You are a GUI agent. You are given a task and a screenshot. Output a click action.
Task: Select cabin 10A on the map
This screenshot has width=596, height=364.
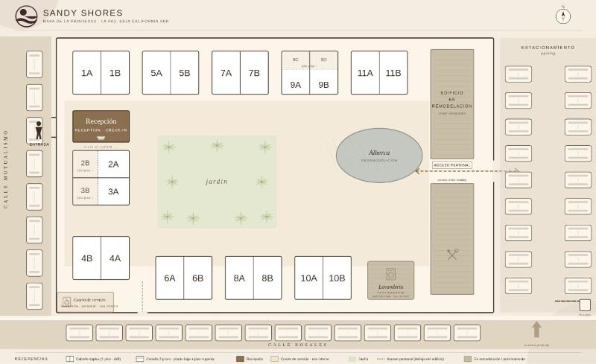point(308,278)
